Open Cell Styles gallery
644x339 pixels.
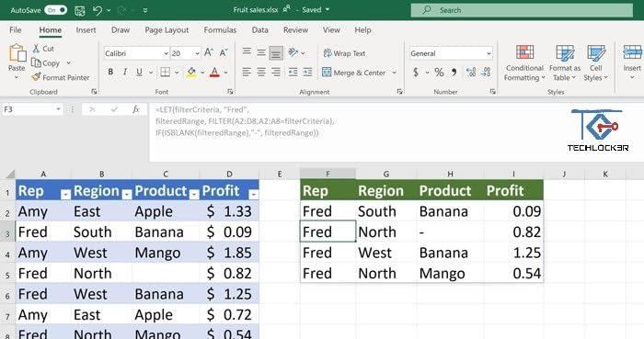pos(595,63)
